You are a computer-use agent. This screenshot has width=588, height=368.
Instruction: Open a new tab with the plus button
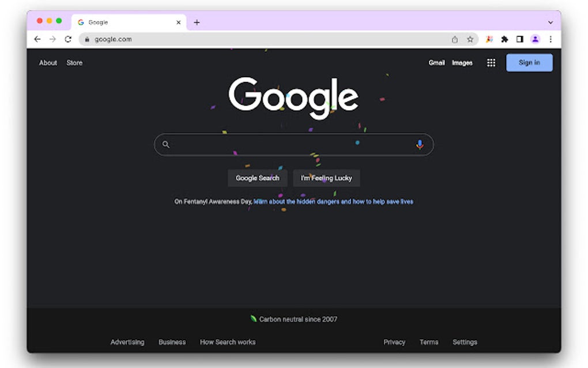[197, 22]
